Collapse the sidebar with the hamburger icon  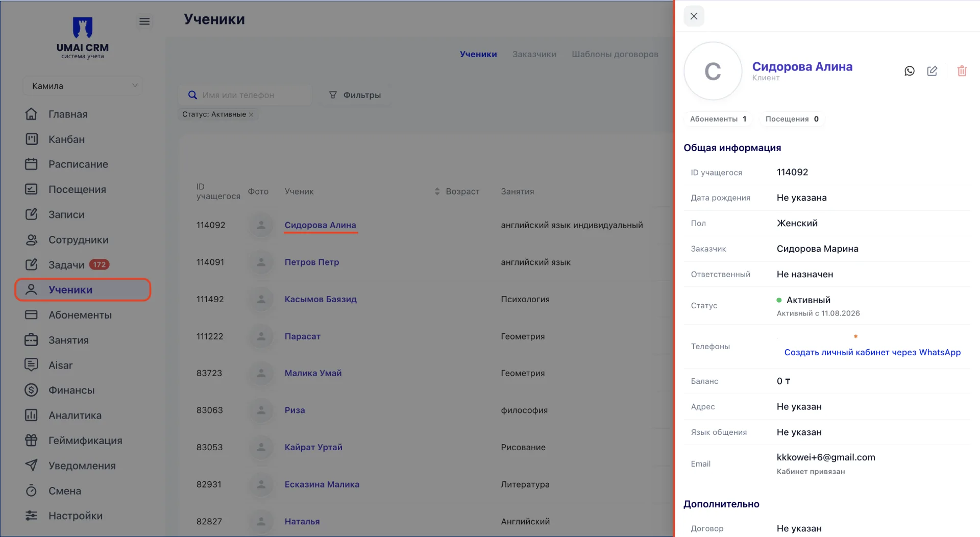[144, 21]
